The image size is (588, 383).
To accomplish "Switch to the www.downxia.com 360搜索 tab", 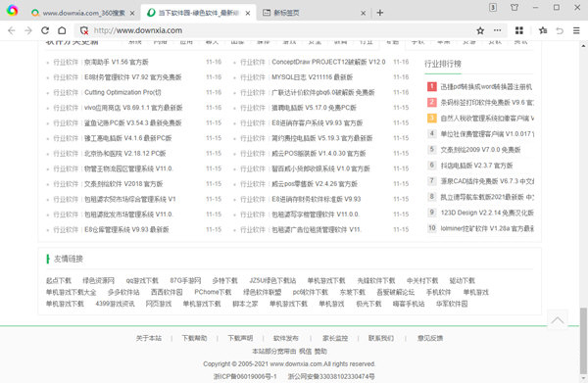I will (83, 13).
